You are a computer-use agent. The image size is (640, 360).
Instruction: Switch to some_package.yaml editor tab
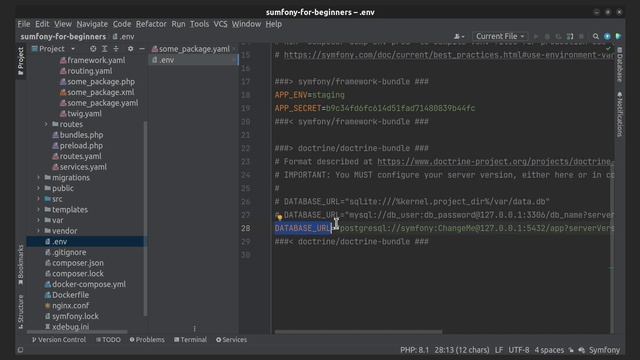tap(193, 49)
